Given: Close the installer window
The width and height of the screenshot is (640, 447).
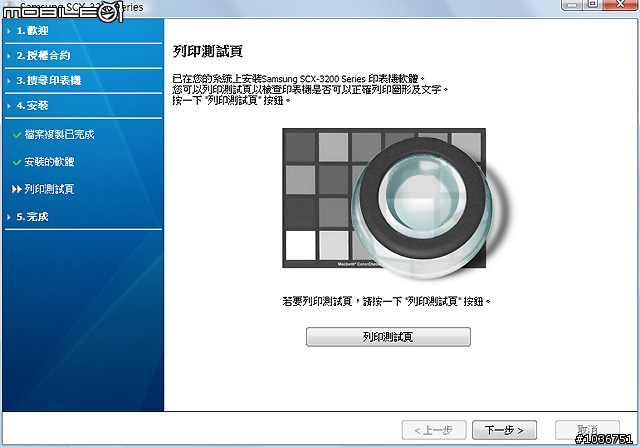Looking at the screenshot, I should pyautogui.click(x=620, y=4).
